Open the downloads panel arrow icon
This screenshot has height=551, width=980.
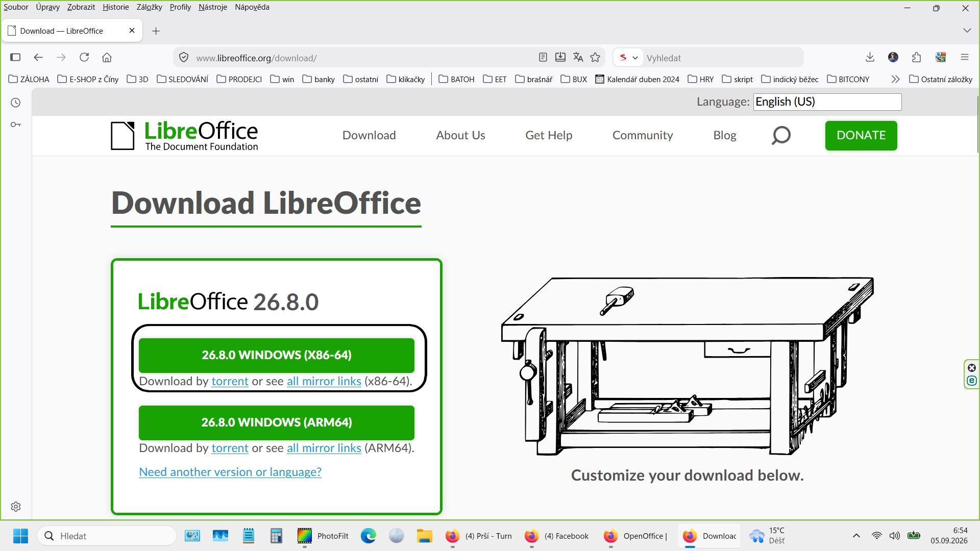(x=870, y=58)
